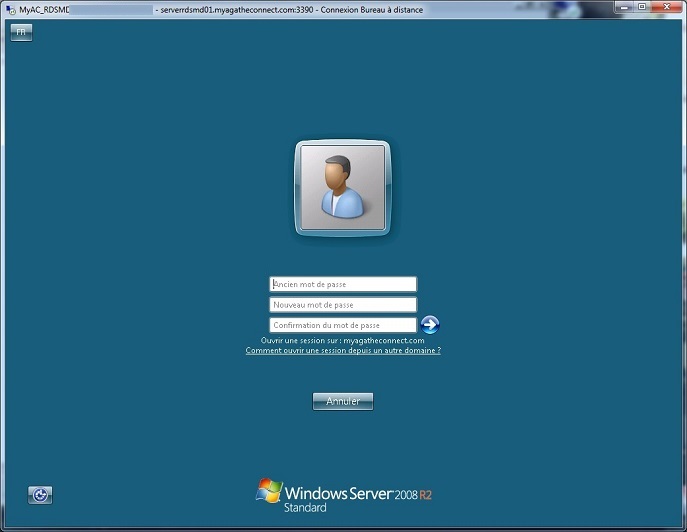
Task: Open the Ease of Access options button
Action: (40, 495)
